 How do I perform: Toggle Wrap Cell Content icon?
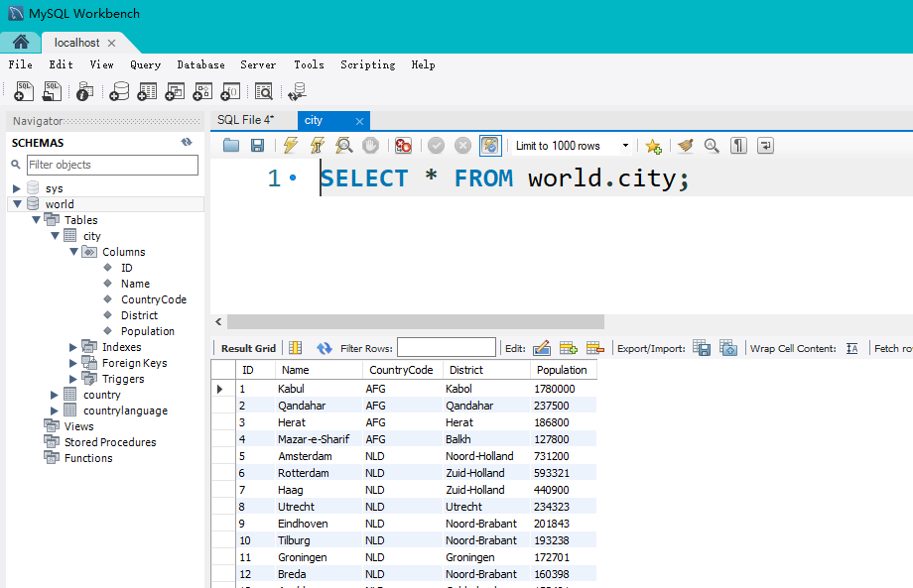pos(851,348)
